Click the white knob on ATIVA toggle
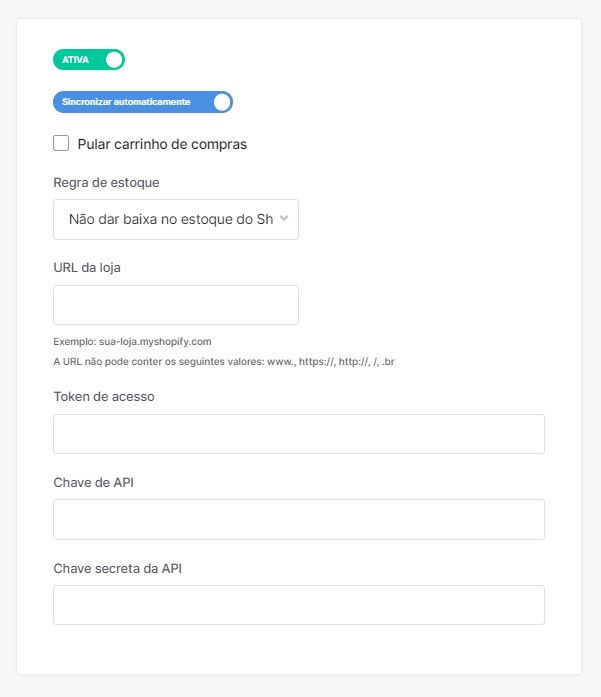The height and width of the screenshot is (697, 601). [114, 60]
